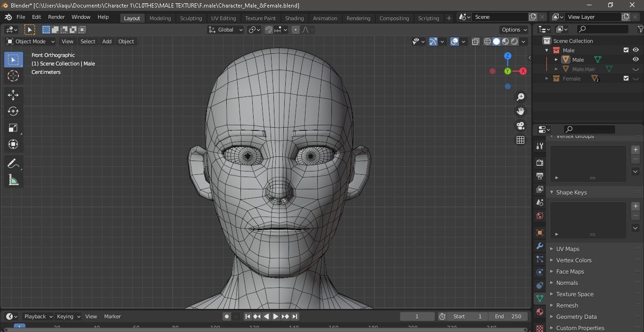
Task: Choose the Measure ruler tool
Action: point(13,180)
